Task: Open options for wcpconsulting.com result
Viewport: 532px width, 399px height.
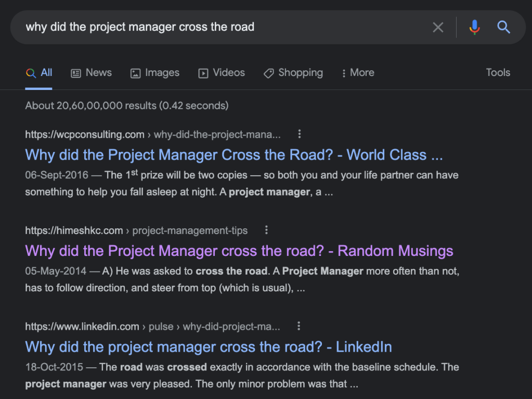Action: [x=300, y=134]
